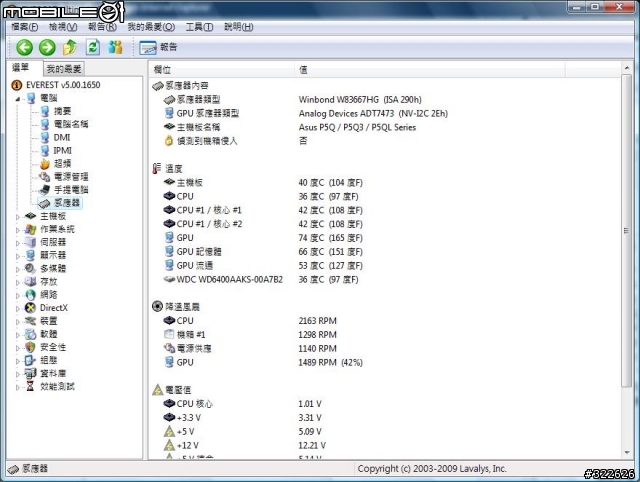Expand the 主機板 tree node

coord(18,217)
